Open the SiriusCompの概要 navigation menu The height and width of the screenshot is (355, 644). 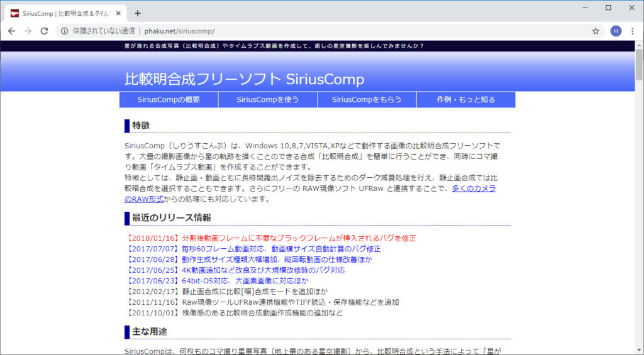pos(169,99)
